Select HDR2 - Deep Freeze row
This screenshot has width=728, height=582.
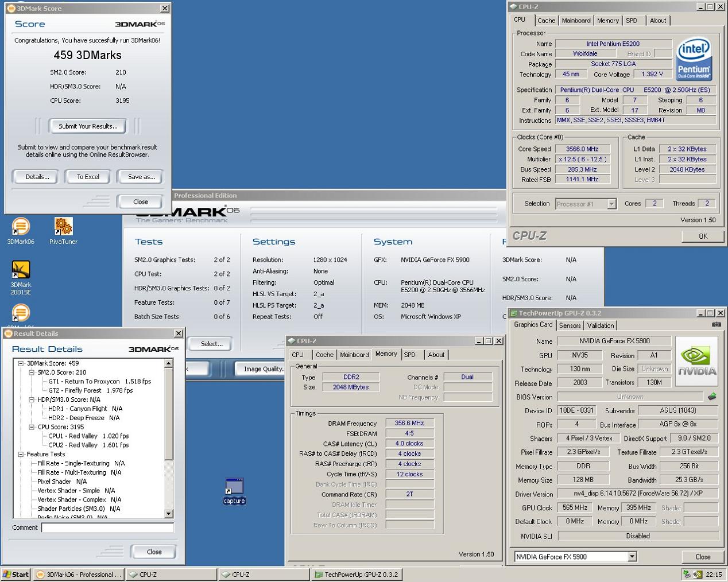click(84, 418)
